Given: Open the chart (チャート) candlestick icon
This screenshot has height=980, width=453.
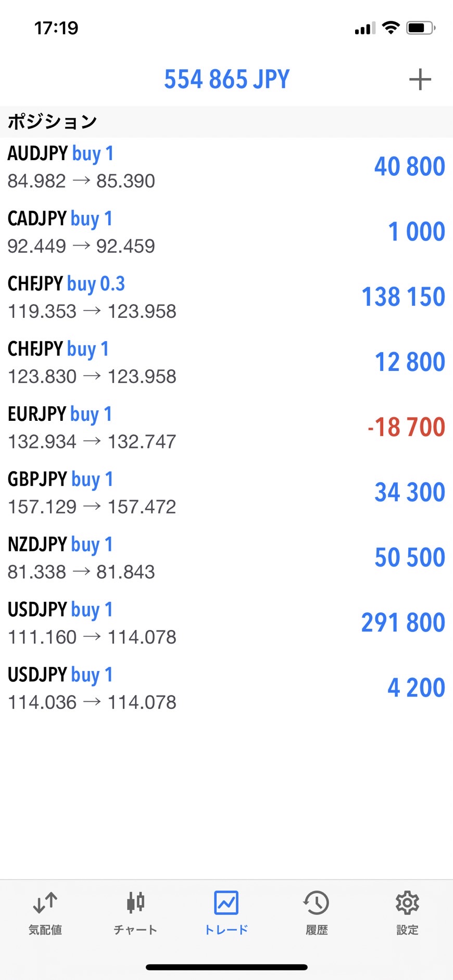Looking at the screenshot, I should tap(135, 903).
